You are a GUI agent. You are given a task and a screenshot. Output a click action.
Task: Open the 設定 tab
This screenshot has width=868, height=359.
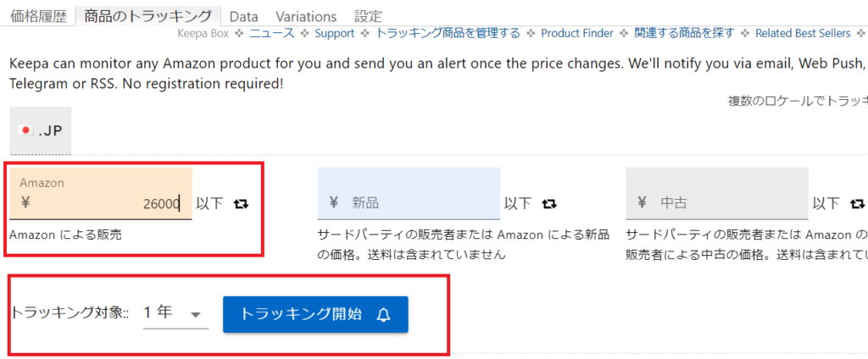[368, 17]
